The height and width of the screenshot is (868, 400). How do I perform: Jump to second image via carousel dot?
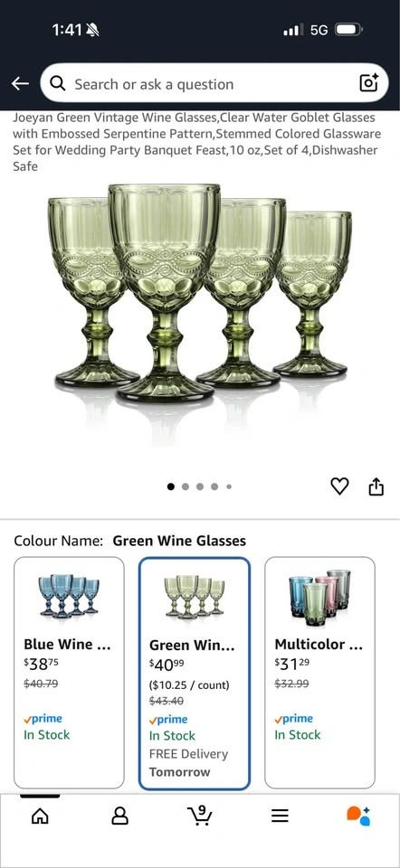[186, 486]
